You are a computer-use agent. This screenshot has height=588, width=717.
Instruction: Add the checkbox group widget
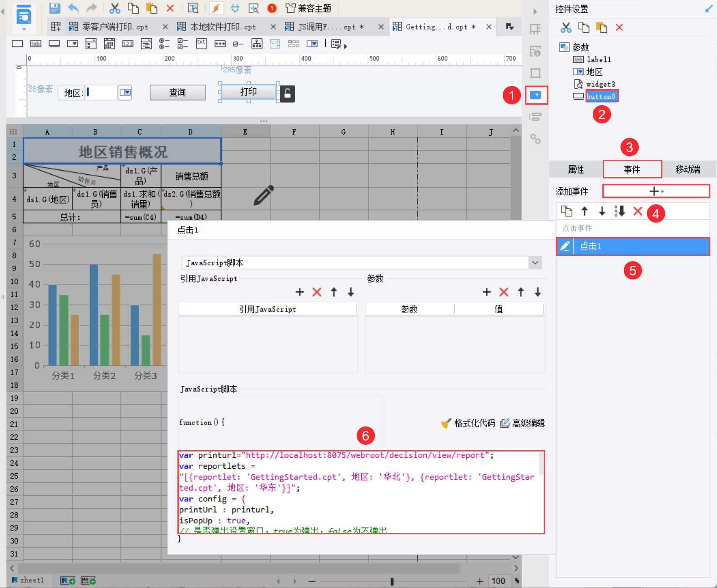pos(183,44)
